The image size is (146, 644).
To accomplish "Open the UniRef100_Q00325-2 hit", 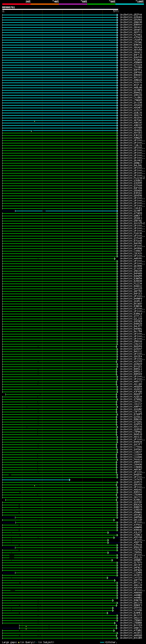I will (132, 223).
